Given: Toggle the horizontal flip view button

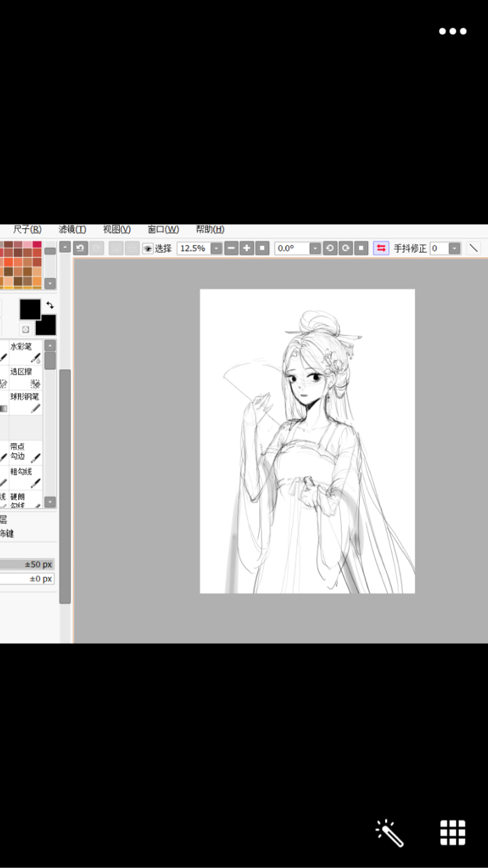Looking at the screenshot, I should [381, 248].
